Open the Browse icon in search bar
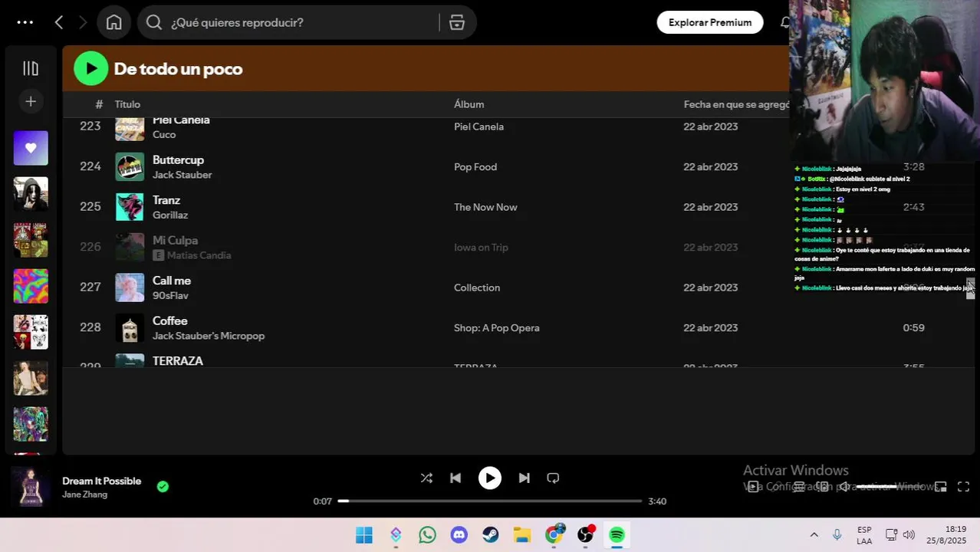The height and width of the screenshot is (552, 980). pos(457,22)
